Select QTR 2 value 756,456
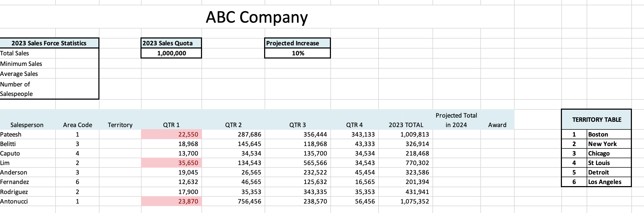 coord(233,201)
